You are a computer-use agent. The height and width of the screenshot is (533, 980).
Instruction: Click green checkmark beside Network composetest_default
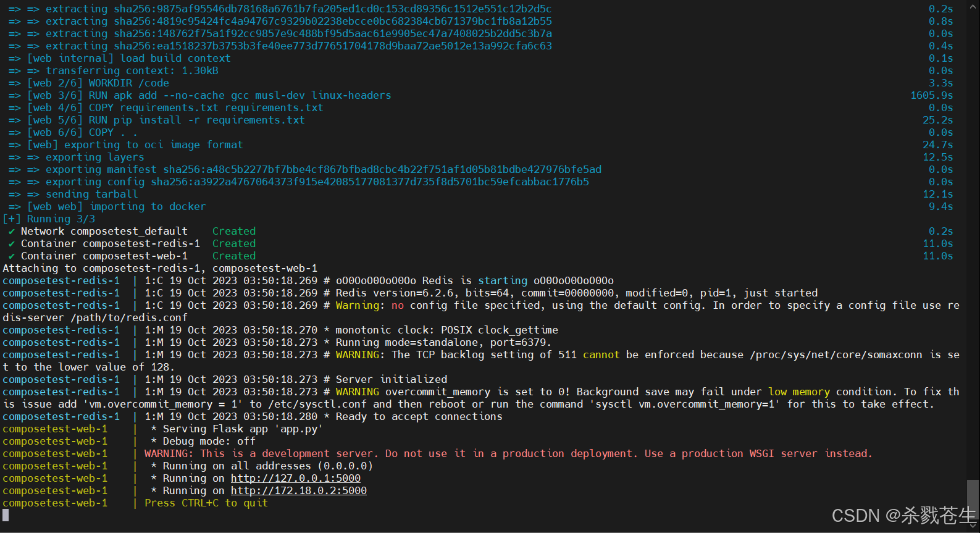click(12, 231)
